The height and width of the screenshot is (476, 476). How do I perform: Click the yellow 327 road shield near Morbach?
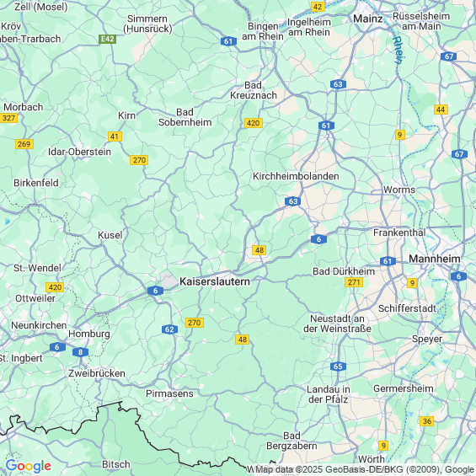coord(8,118)
